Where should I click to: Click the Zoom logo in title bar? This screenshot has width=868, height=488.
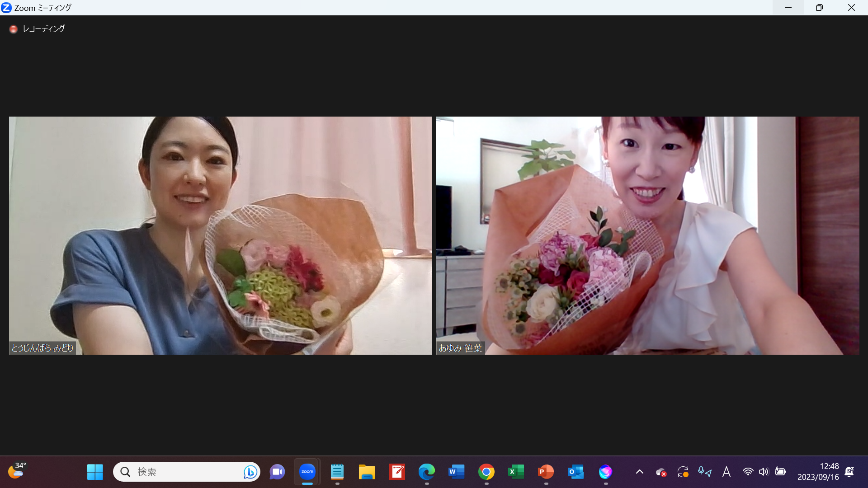[6, 8]
